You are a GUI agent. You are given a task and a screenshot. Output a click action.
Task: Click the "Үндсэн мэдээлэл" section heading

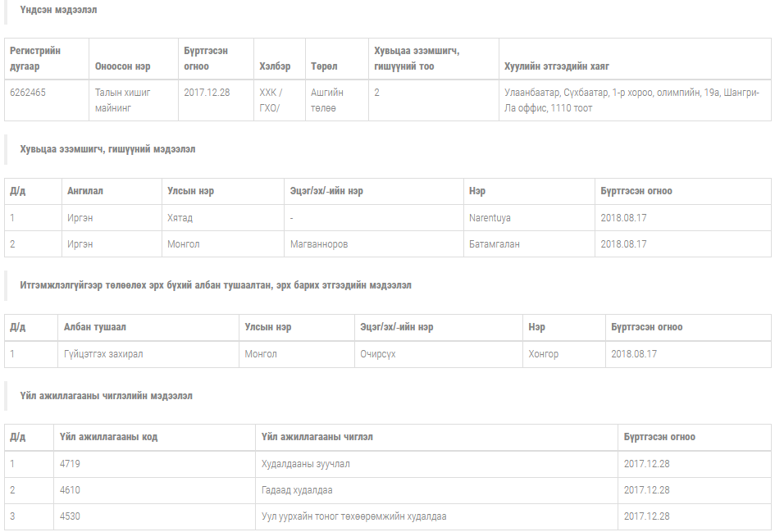[59, 10]
